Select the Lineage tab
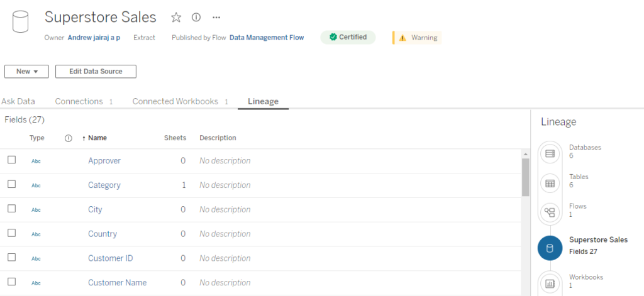Viewport: 644px width, 296px height. pos(263,101)
